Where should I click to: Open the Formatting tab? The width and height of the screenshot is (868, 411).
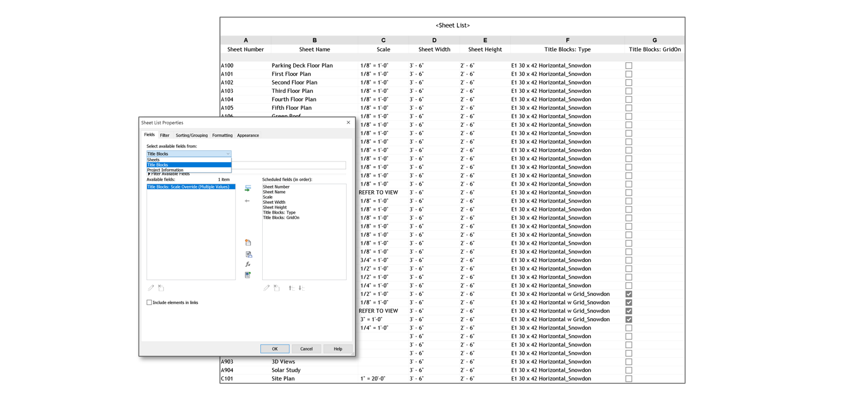coord(222,136)
